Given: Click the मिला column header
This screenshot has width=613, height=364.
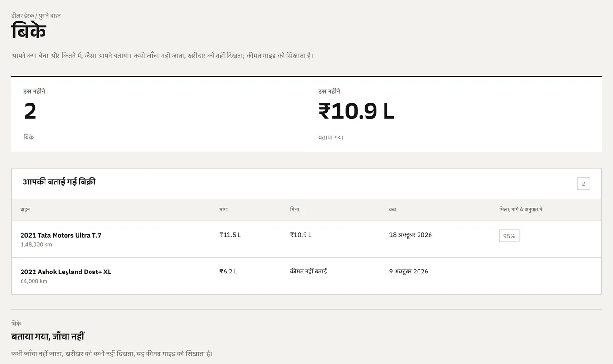Looking at the screenshot, I should click(295, 210).
